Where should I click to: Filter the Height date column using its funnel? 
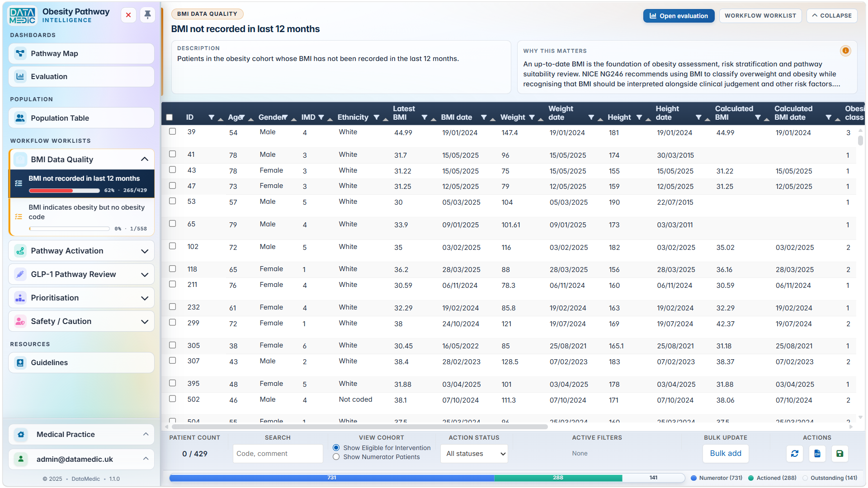[698, 117]
